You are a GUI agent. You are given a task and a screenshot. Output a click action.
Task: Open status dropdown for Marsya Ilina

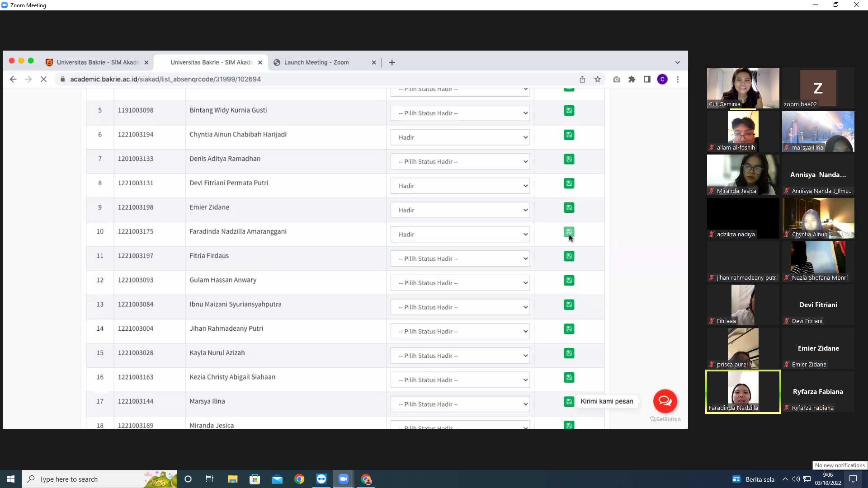[460, 404]
